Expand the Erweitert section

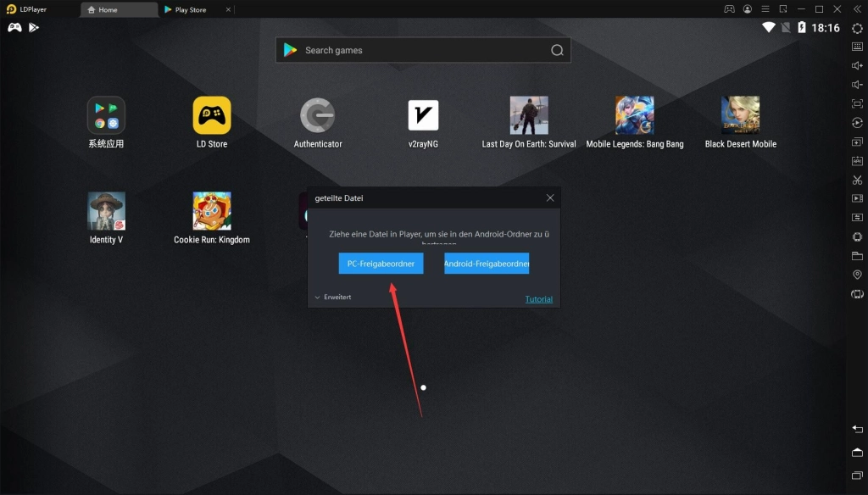point(332,298)
